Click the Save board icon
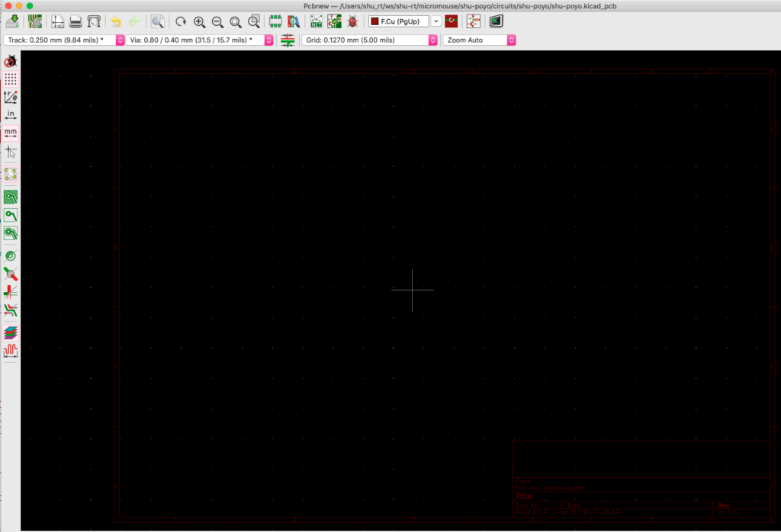 tap(12, 21)
